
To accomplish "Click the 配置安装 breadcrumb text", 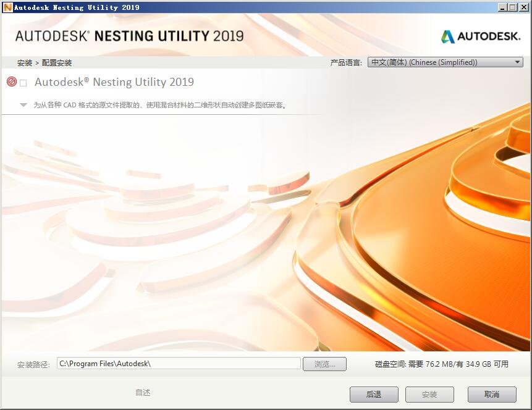I will [57, 63].
